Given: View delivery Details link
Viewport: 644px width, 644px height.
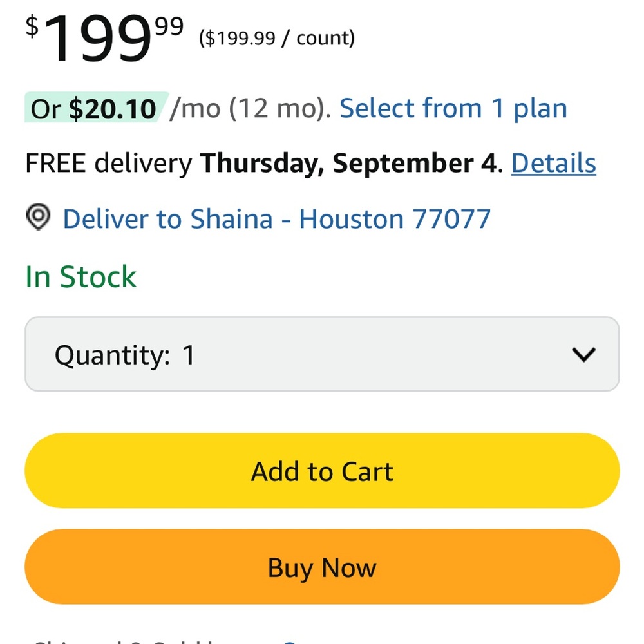Looking at the screenshot, I should point(553,164).
